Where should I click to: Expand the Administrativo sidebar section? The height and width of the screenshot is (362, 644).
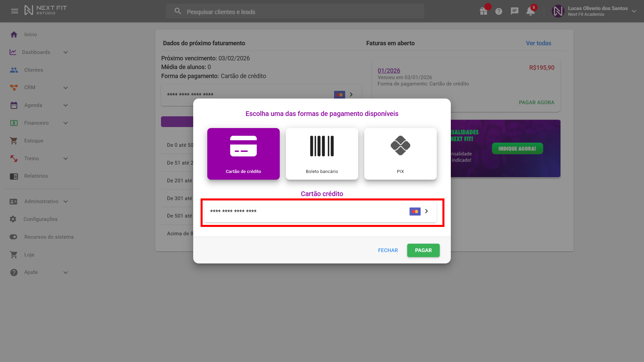[x=41, y=201]
